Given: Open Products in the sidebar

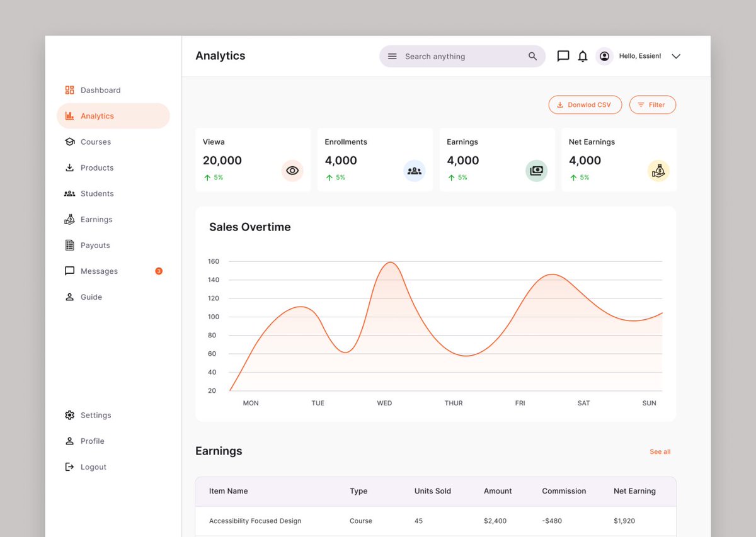Looking at the screenshot, I should [x=89, y=167].
